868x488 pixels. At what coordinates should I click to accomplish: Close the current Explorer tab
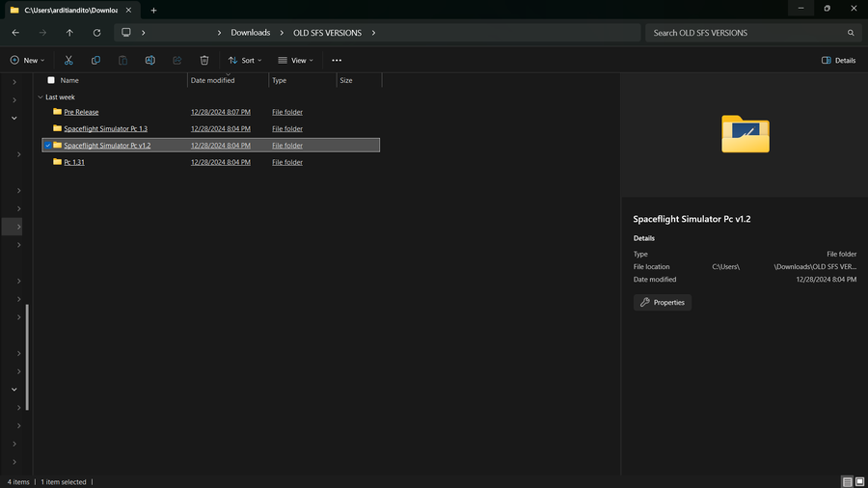[x=128, y=10]
